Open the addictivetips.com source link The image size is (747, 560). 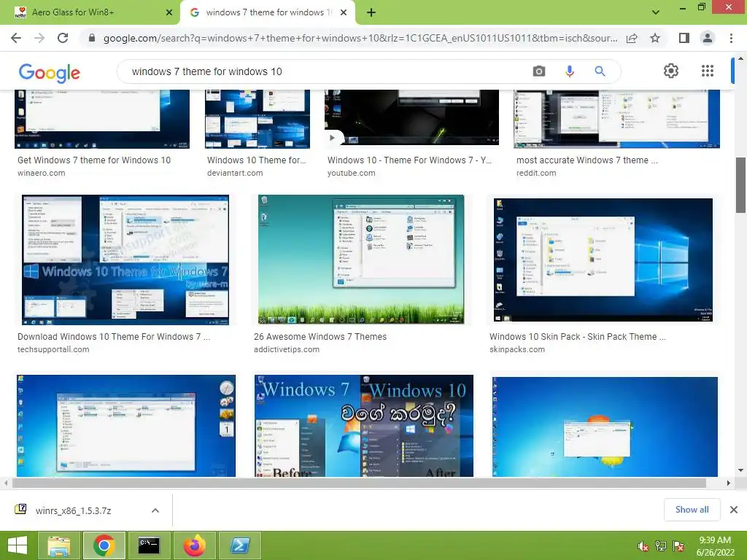point(286,349)
